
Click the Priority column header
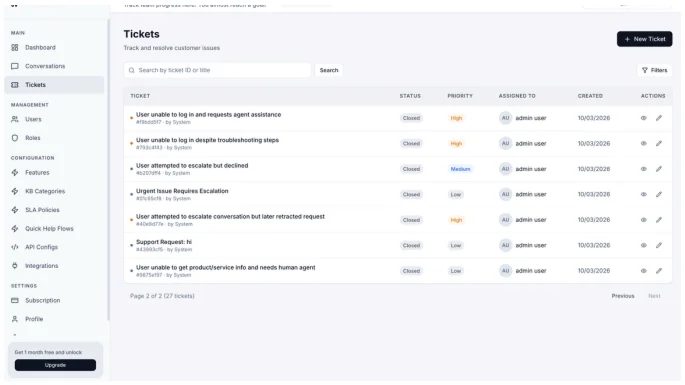coord(460,96)
